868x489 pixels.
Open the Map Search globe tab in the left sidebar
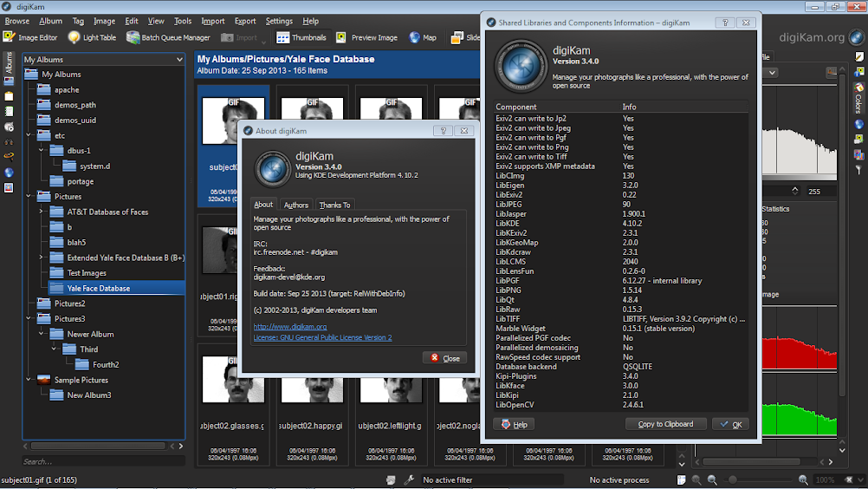point(9,173)
